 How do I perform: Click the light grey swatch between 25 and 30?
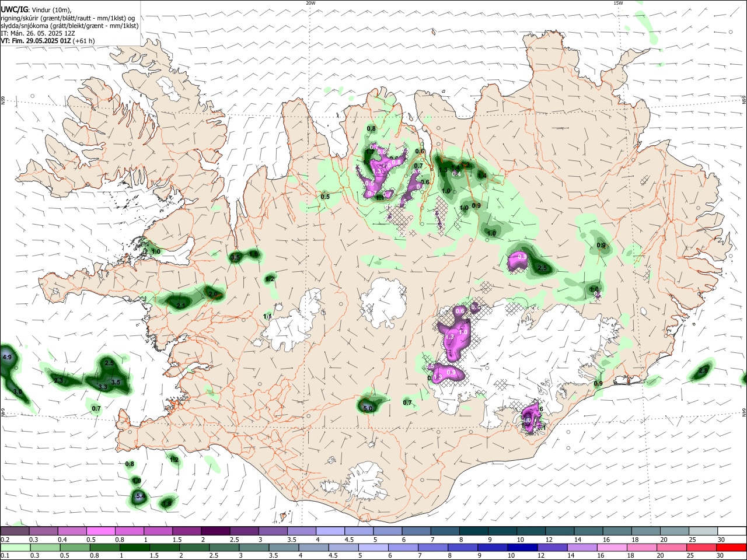coord(703,531)
